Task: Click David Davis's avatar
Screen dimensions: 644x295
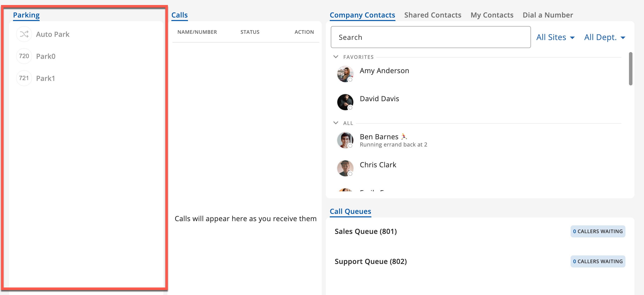Action: [345, 102]
